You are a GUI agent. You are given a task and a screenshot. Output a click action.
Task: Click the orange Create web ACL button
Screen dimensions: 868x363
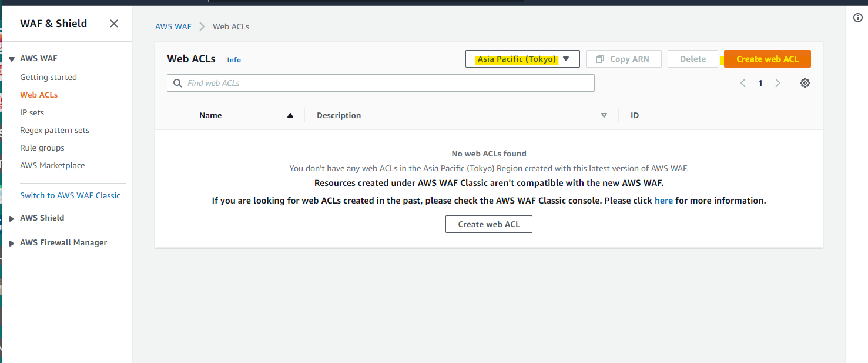coord(767,59)
